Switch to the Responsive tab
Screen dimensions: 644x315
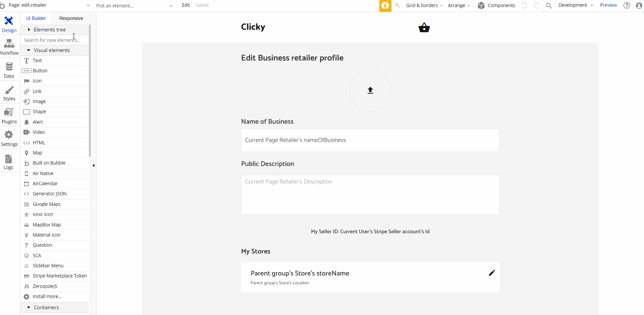point(71,18)
